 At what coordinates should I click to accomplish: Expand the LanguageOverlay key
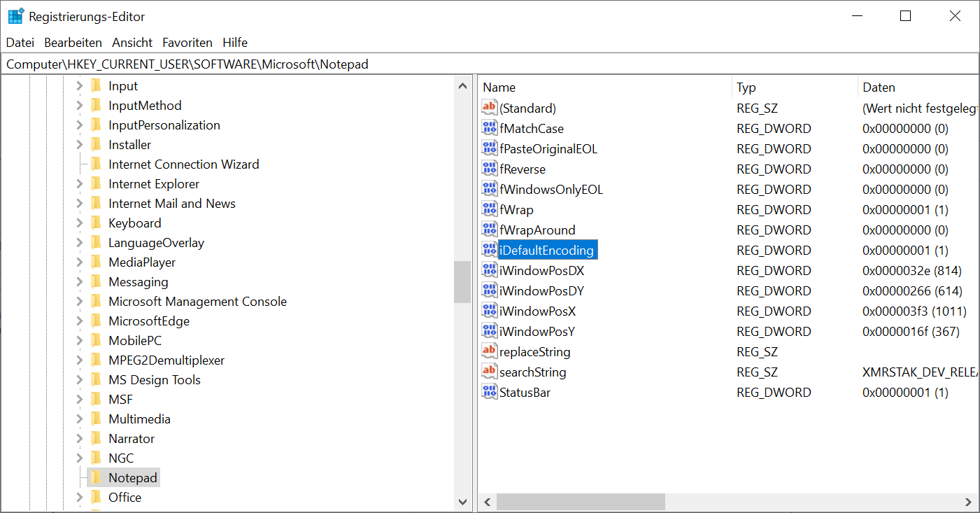pyautogui.click(x=80, y=243)
